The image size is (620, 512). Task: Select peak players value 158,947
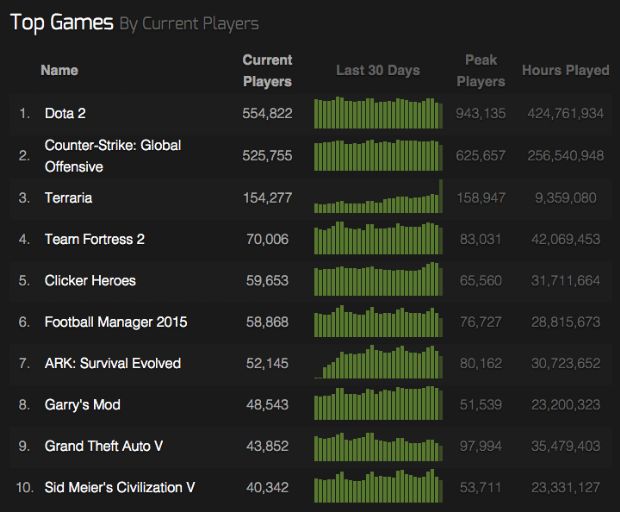[x=481, y=198]
